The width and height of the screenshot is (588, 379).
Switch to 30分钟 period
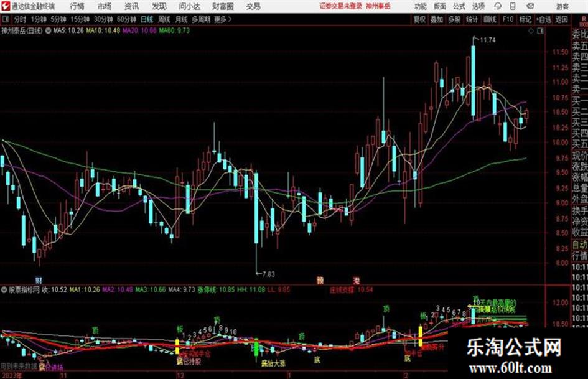(x=103, y=19)
